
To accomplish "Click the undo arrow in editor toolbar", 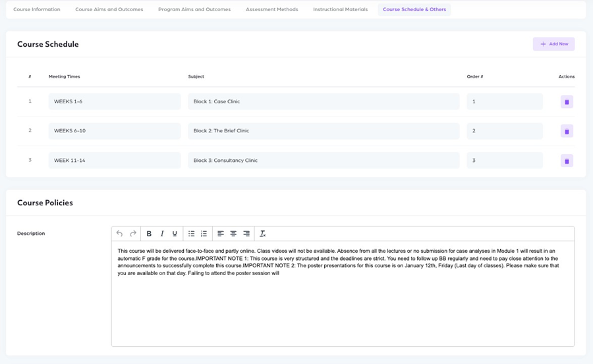I will pyautogui.click(x=119, y=234).
